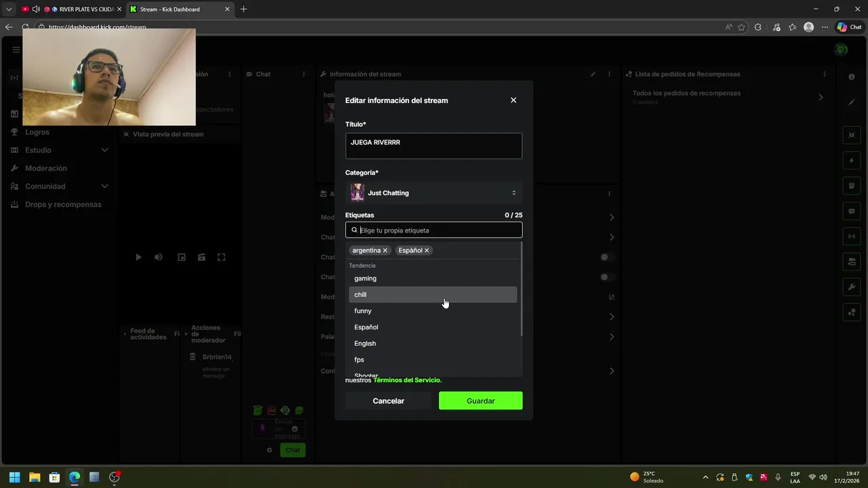Viewport: 868px width, 488px height.
Task: Open the browser profile avatar
Action: 808,27
